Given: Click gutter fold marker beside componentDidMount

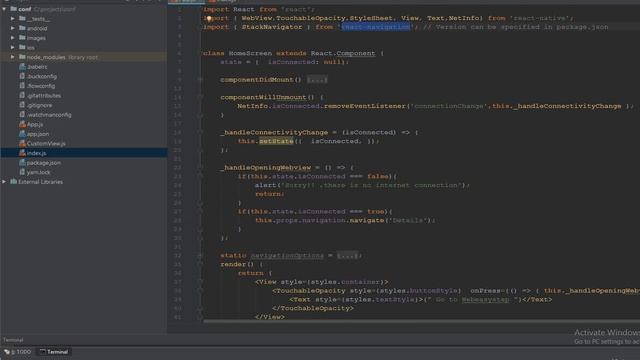Looking at the screenshot, I should tap(200, 80).
